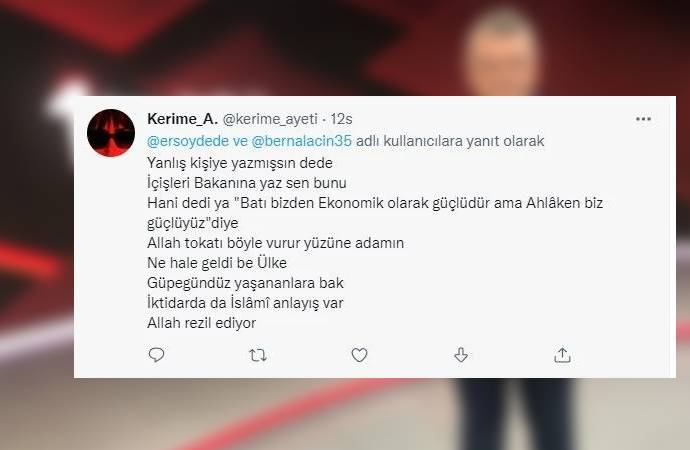This screenshot has height=450, width=690.
Task: Open the three-dot more options menu
Action: (643, 119)
